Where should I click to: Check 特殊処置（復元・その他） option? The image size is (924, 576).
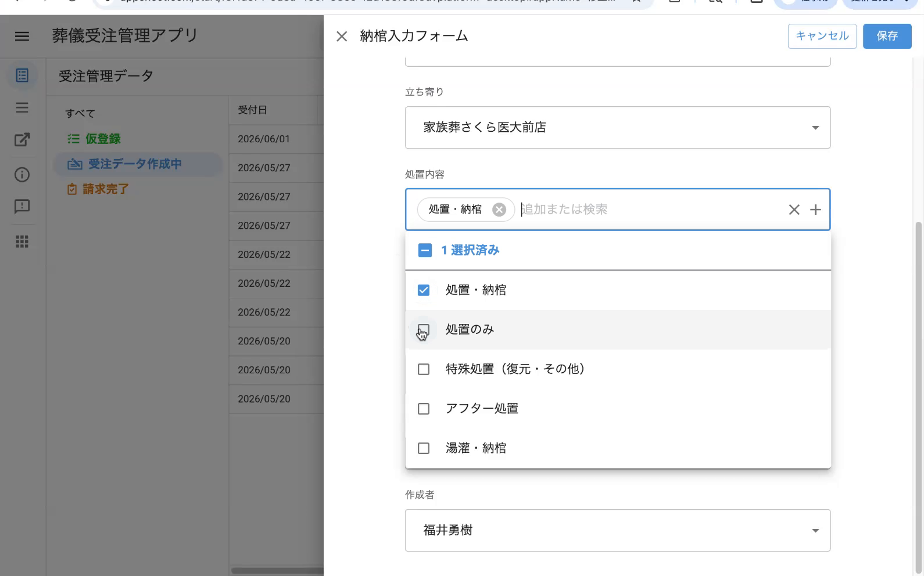[424, 369]
